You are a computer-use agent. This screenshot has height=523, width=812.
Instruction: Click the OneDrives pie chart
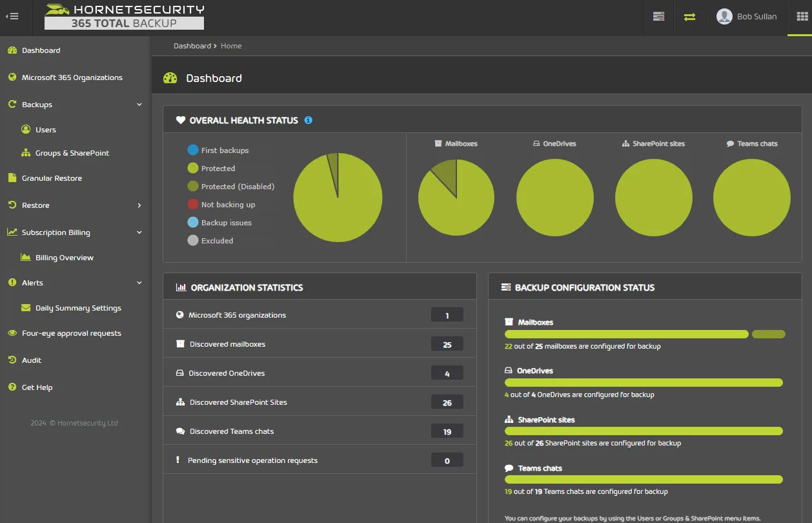point(555,198)
